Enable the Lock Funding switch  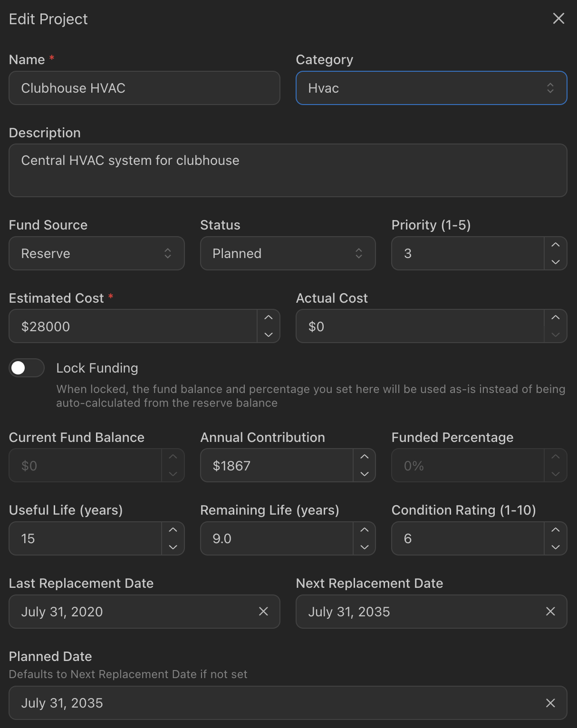point(27,368)
